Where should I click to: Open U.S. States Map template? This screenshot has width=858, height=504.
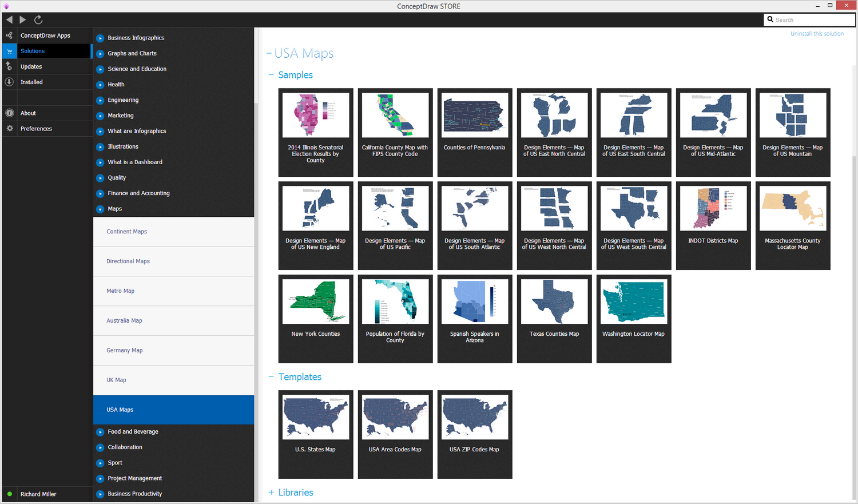coord(316,434)
